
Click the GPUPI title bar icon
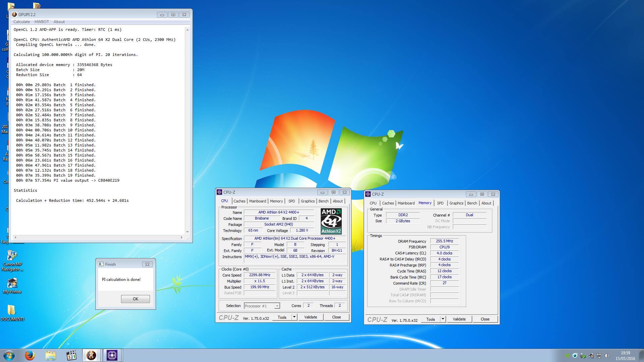(14, 14)
